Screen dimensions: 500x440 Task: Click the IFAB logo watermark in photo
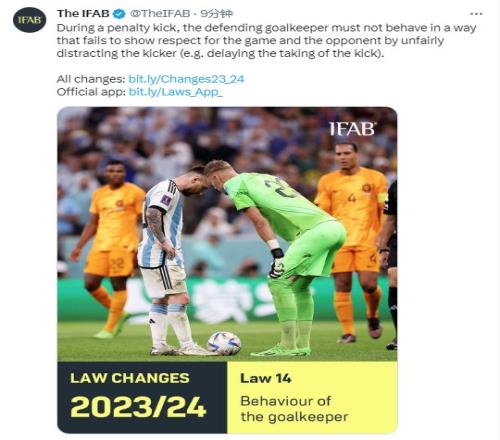pyautogui.click(x=353, y=129)
